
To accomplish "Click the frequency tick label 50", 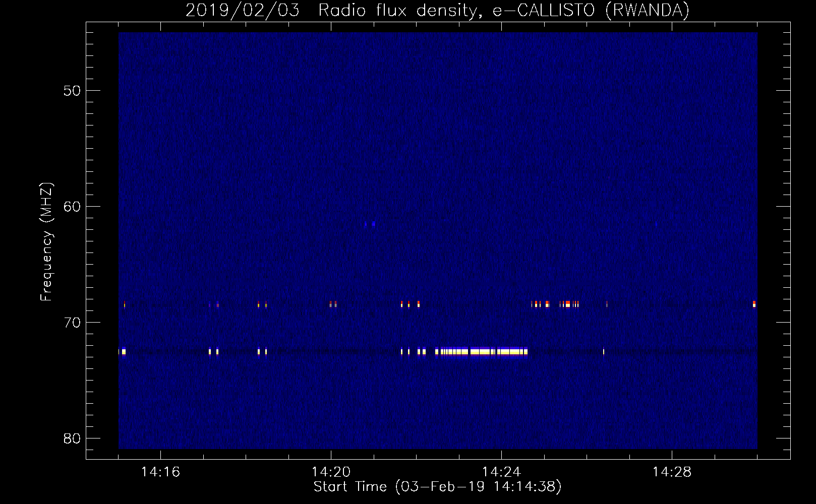I will pyautogui.click(x=72, y=91).
